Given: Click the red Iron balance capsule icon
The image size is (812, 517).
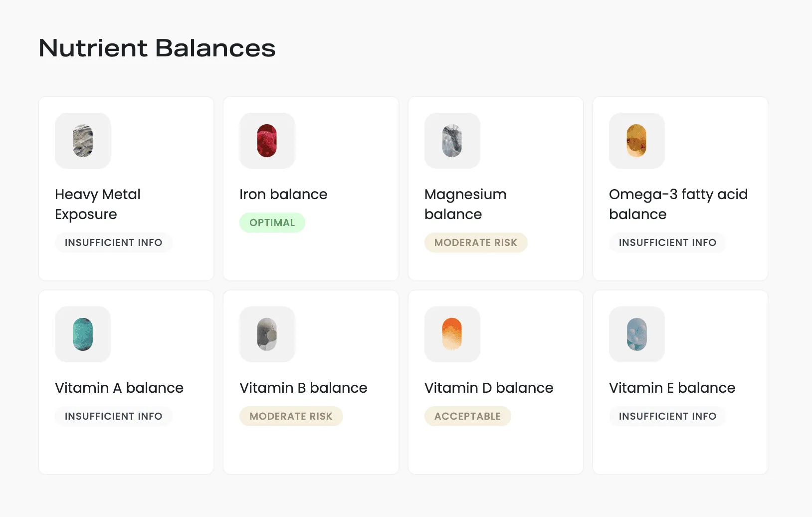Looking at the screenshot, I should 267,141.
